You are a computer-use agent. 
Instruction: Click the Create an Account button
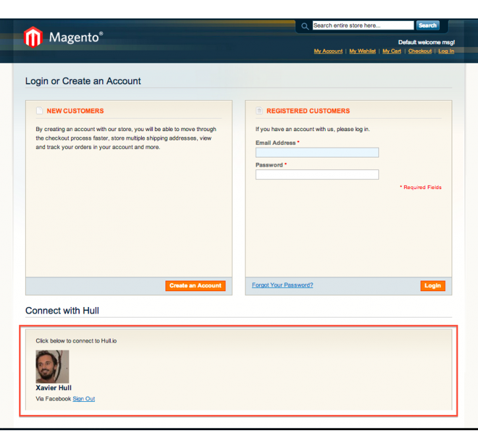point(195,286)
